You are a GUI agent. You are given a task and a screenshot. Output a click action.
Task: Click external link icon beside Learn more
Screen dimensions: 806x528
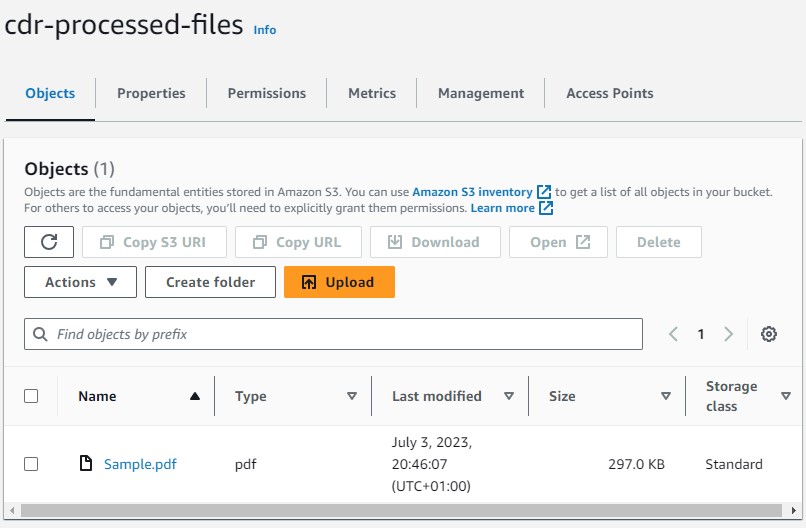coord(546,208)
